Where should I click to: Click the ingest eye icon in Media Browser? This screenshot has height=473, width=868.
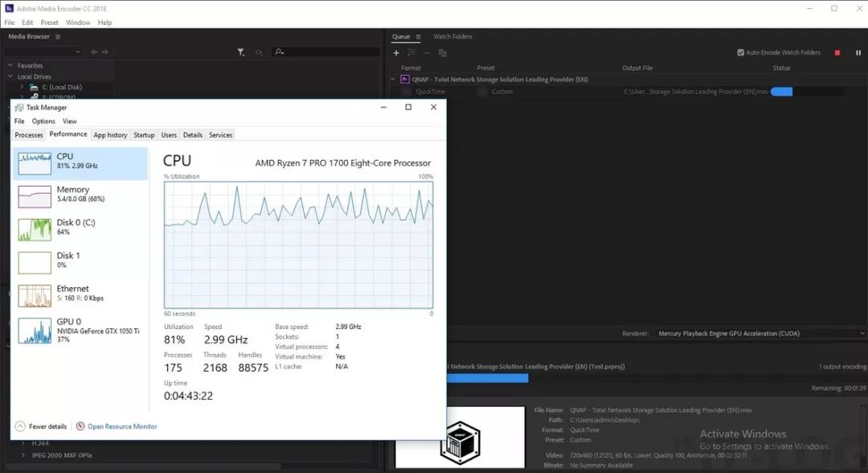pos(259,52)
